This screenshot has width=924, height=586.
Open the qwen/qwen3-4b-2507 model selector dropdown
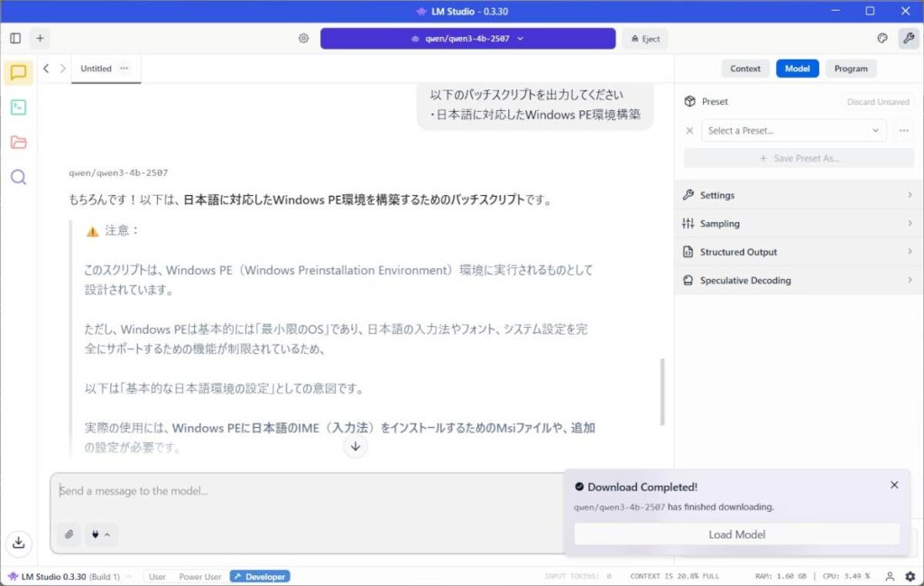coord(467,39)
